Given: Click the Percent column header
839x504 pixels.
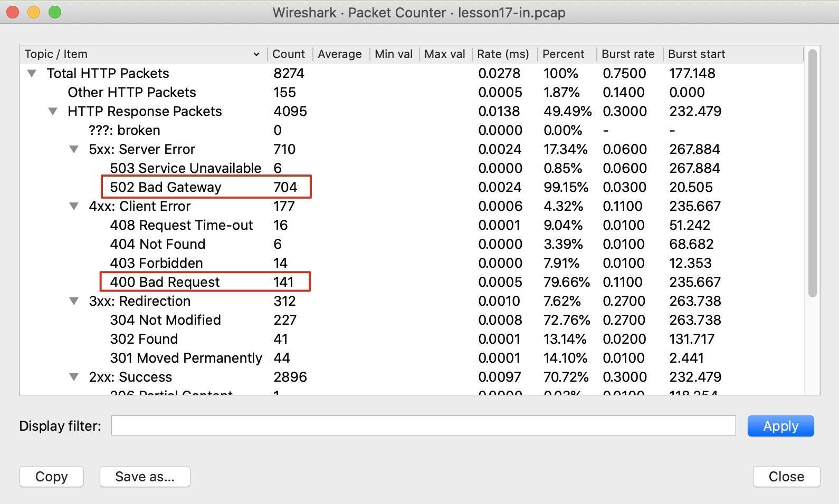Looking at the screenshot, I should tap(563, 54).
